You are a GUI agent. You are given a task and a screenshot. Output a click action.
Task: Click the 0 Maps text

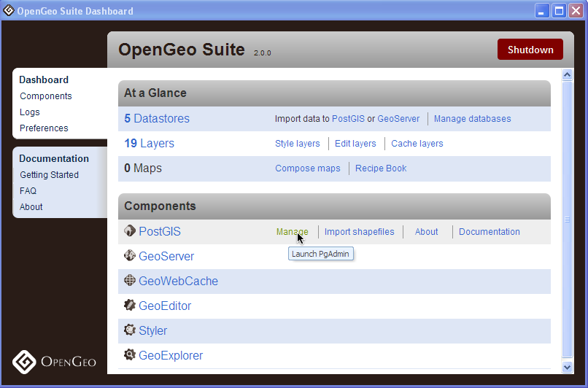tap(143, 168)
